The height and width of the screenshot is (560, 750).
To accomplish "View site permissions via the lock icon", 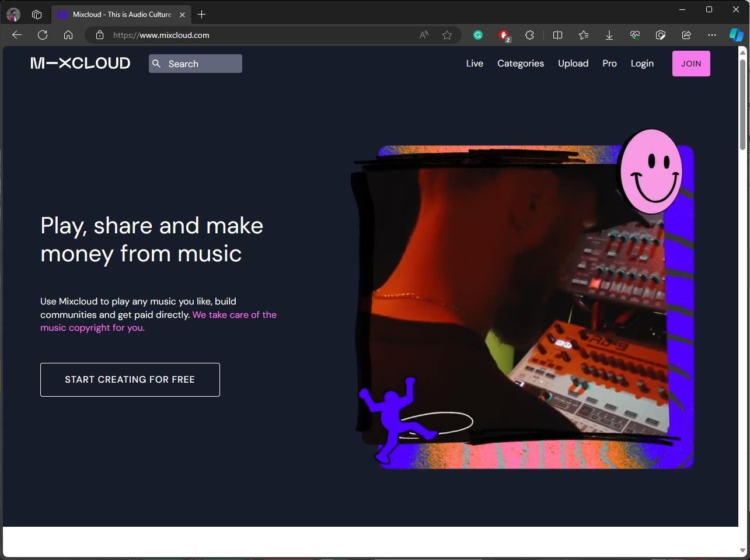I will click(99, 35).
